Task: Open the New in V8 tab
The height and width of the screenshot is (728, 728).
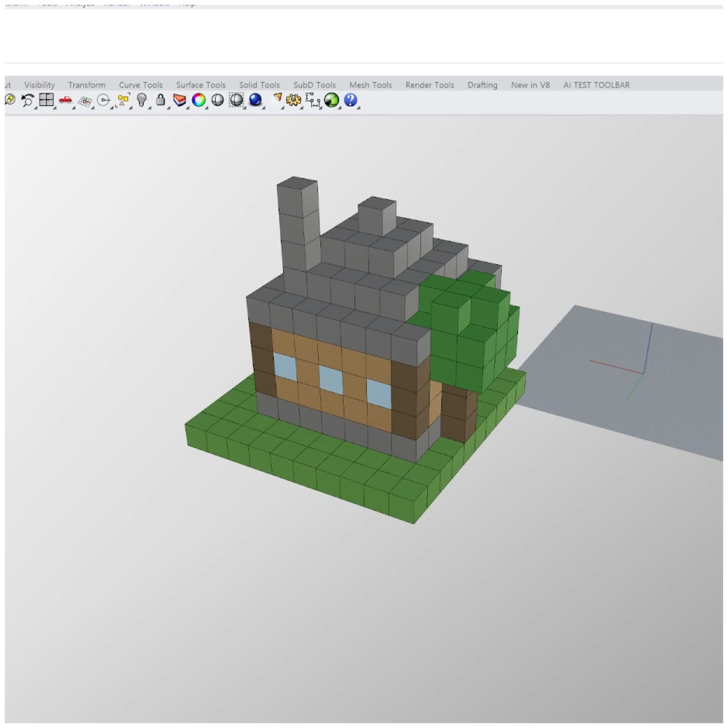Action: (530, 85)
